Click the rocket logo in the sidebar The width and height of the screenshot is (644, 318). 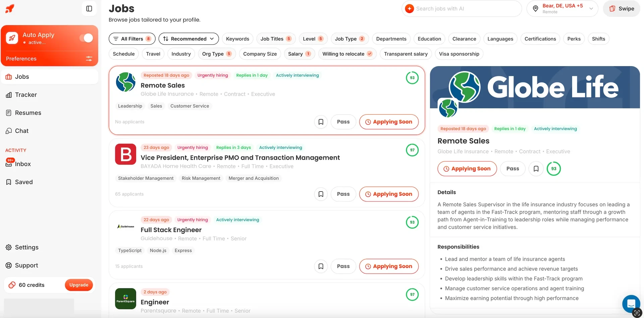click(x=10, y=8)
